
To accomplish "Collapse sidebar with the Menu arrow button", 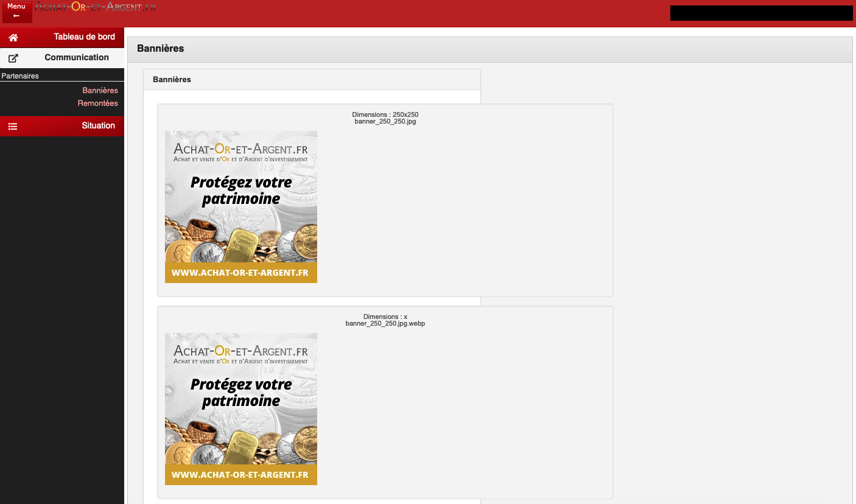I will [16, 12].
